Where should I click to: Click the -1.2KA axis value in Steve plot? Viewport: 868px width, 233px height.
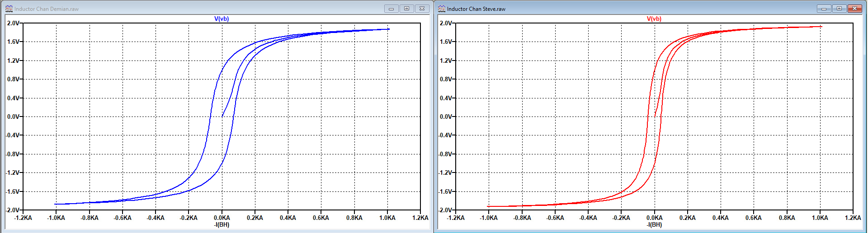pos(456,218)
